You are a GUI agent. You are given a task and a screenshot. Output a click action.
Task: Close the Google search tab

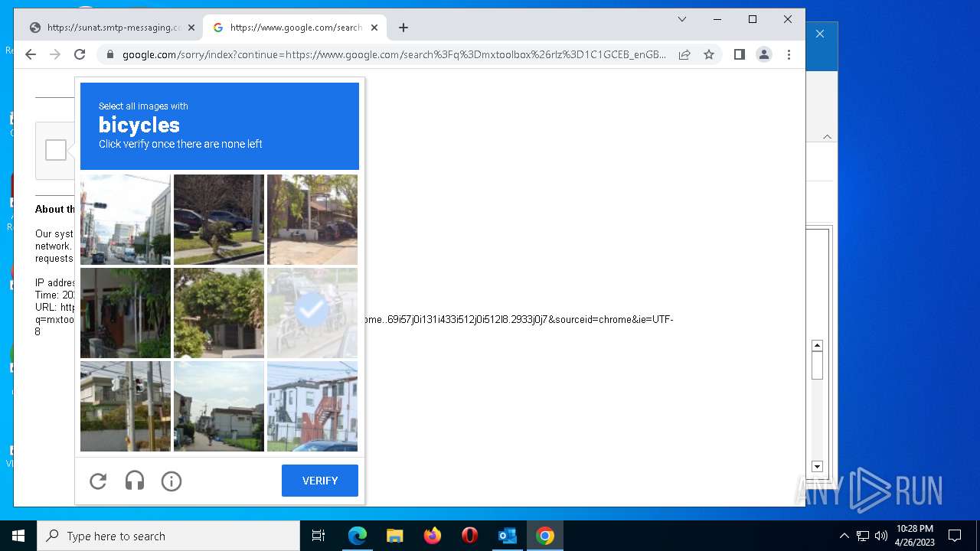click(x=374, y=28)
